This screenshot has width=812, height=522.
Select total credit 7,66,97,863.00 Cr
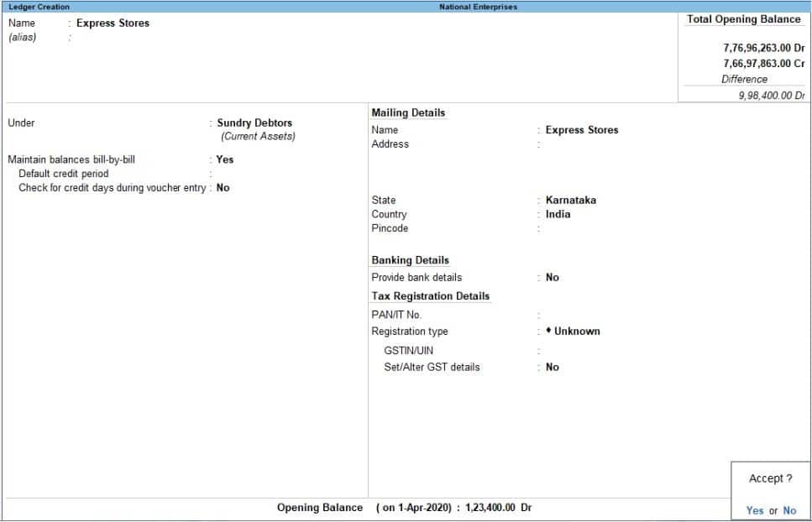pos(764,64)
